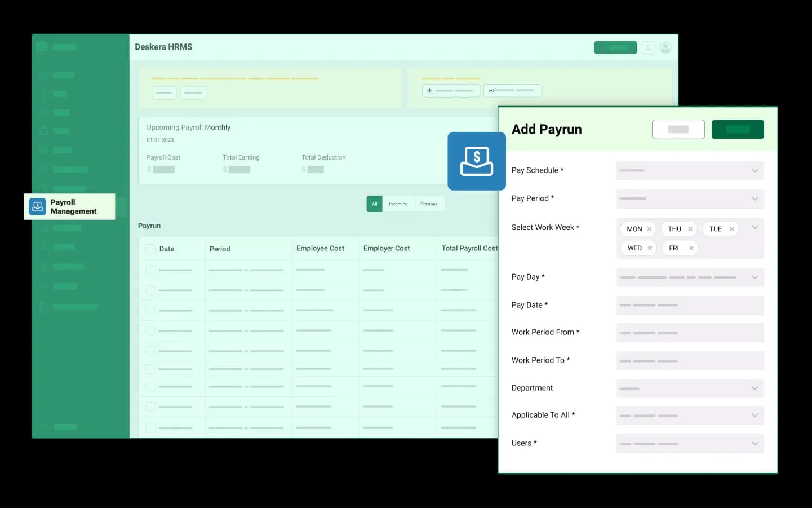
Task: Click the Deskera HRMS title
Action: (163, 47)
